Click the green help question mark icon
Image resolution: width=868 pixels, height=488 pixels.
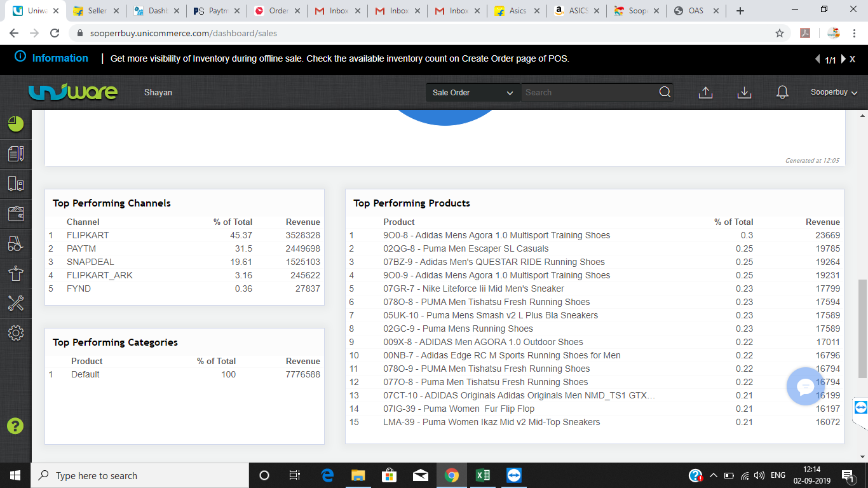pos(15,426)
